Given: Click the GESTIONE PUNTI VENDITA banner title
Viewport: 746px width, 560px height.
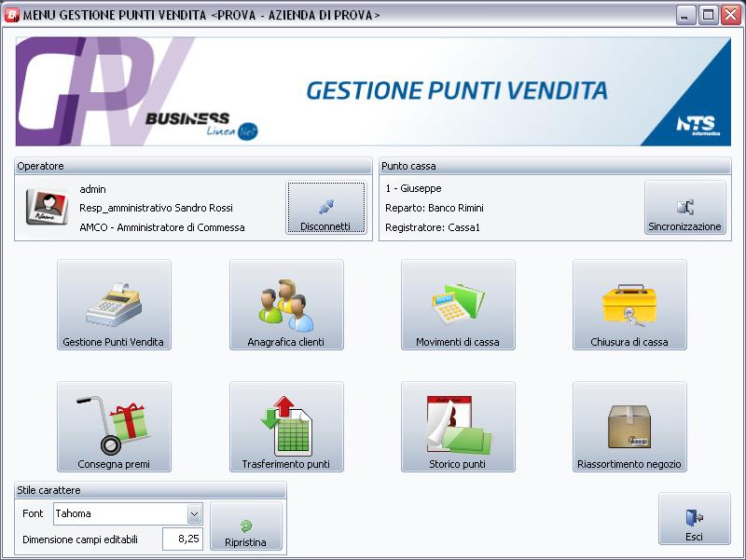Looking at the screenshot, I should (457, 90).
